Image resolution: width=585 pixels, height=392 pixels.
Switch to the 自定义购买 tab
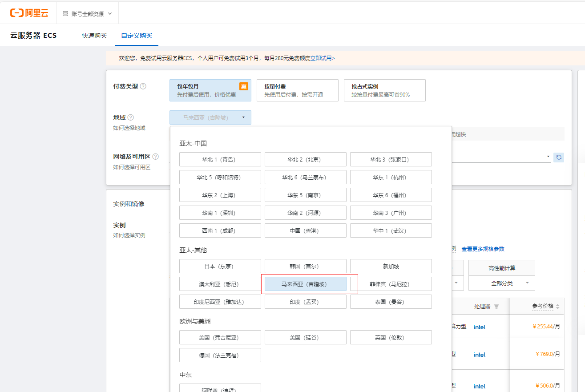(x=137, y=36)
